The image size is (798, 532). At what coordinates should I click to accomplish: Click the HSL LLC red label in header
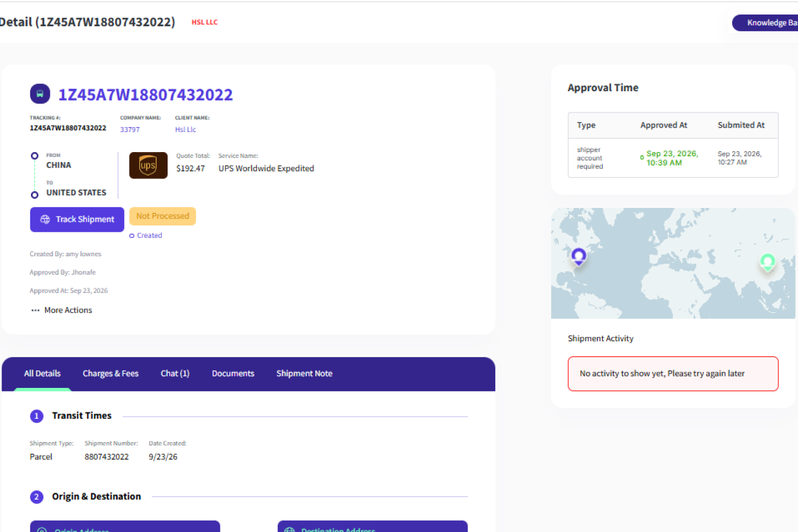(204, 22)
